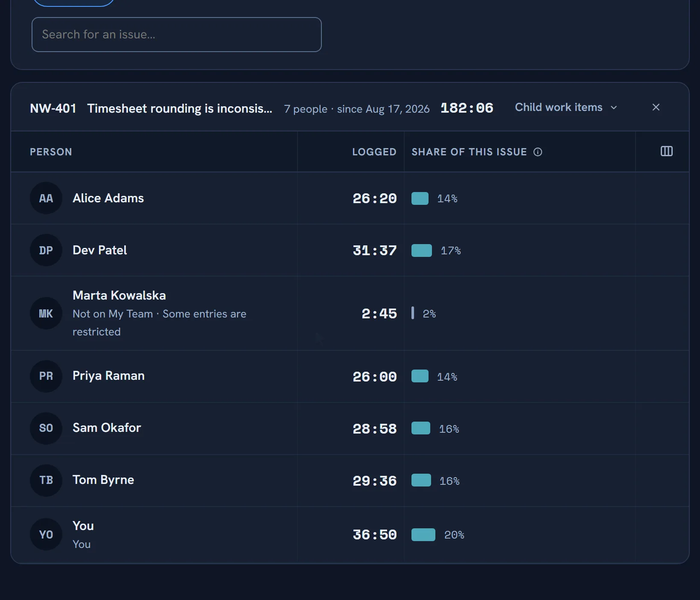Viewport: 700px width, 600px height.
Task: Open the Timesheet rounding issue title
Action: coord(180,108)
